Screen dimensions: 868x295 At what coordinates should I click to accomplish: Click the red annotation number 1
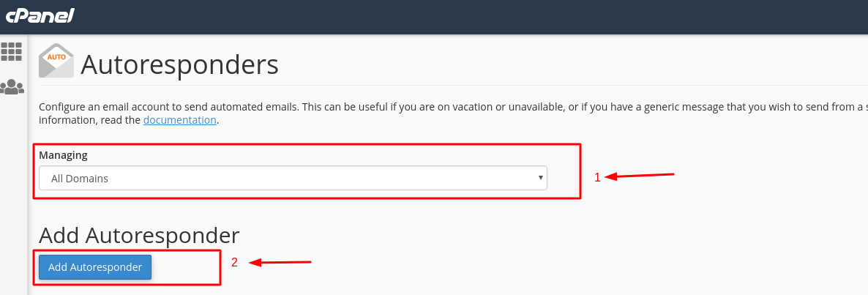(x=597, y=177)
